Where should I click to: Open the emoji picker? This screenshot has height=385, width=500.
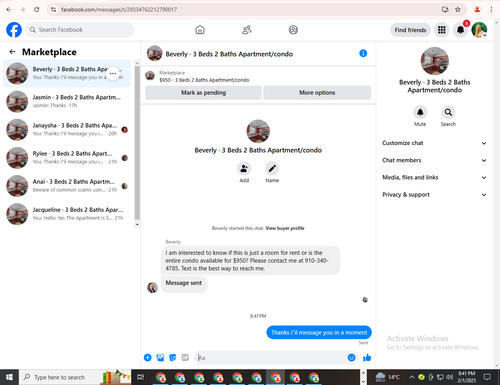351,358
